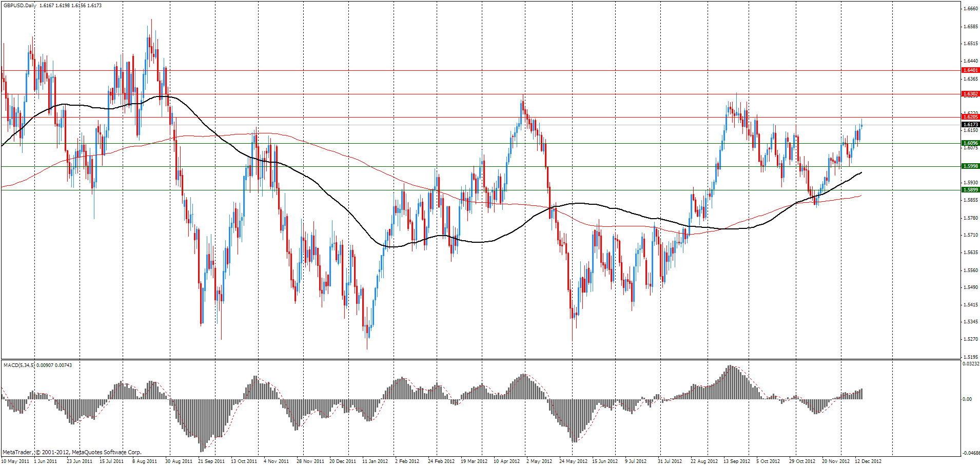Click the 21 Sep 2011 date label
980x465 pixels.
tap(211, 461)
